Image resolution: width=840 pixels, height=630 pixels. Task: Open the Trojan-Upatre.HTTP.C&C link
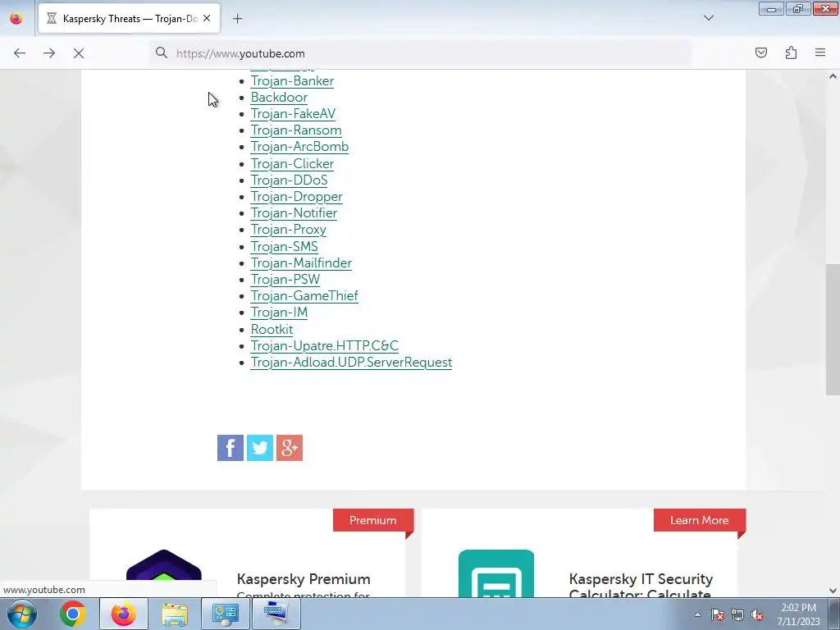(x=325, y=345)
